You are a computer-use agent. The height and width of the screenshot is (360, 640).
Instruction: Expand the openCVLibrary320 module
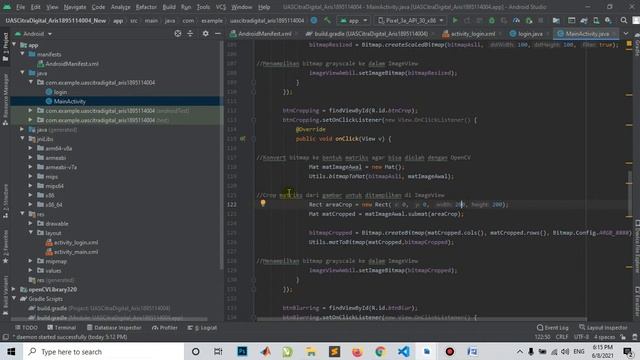(x=15, y=289)
